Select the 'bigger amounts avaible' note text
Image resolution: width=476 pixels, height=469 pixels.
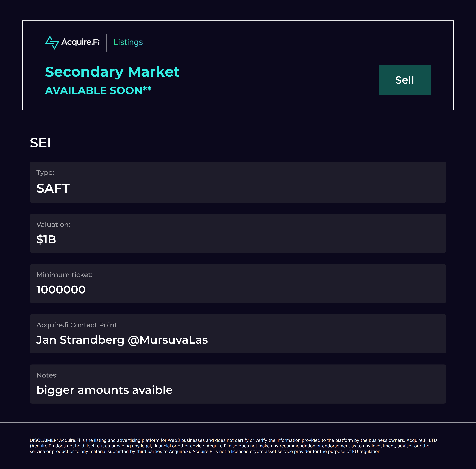click(104, 390)
